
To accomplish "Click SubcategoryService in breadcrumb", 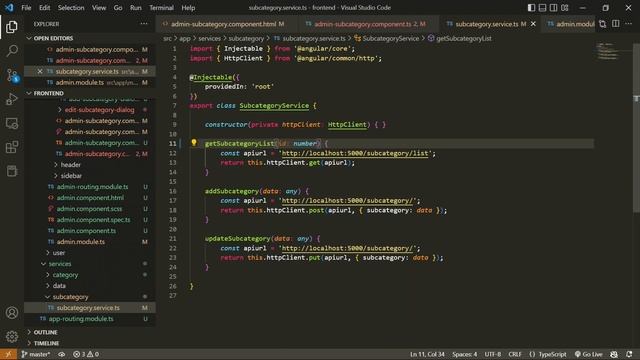I will [x=391, y=38].
